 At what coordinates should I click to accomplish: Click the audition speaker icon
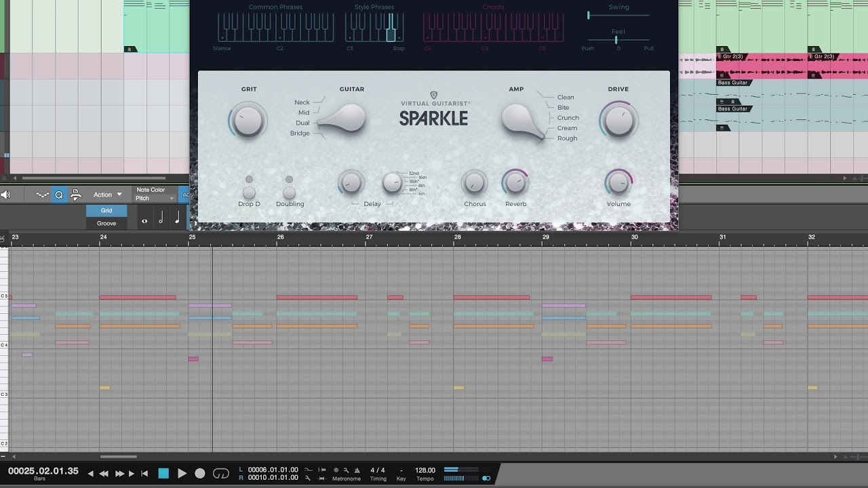tap(5, 195)
